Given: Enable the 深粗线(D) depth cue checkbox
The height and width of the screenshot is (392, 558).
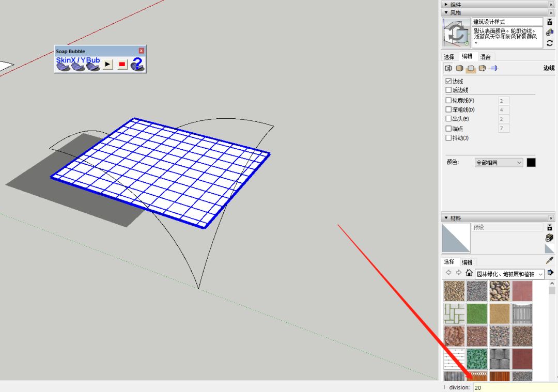Looking at the screenshot, I should click(x=448, y=109).
